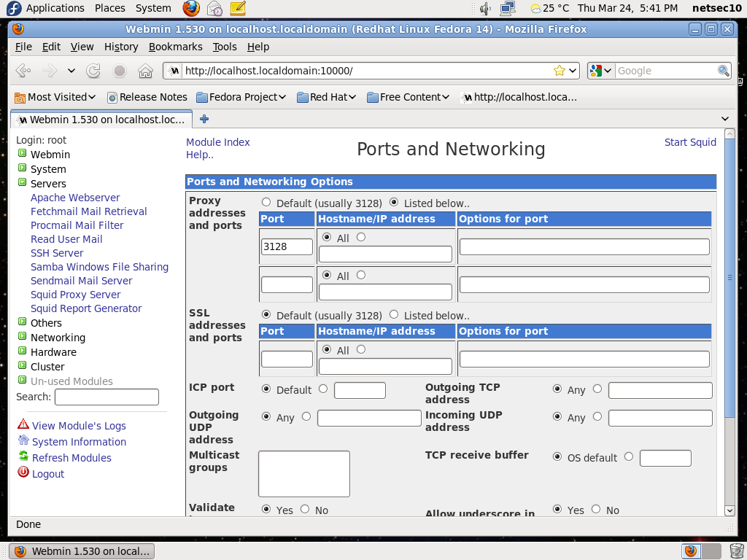Open the Edit menu

(x=51, y=47)
